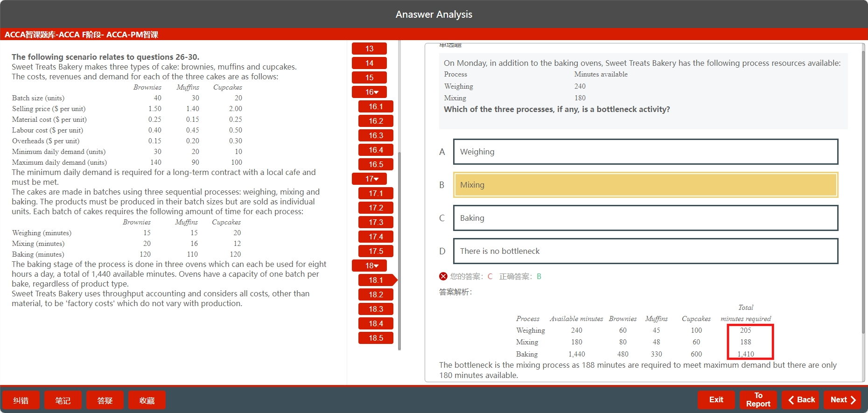Collapse question group 17
868x413 pixels.
pos(370,179)
